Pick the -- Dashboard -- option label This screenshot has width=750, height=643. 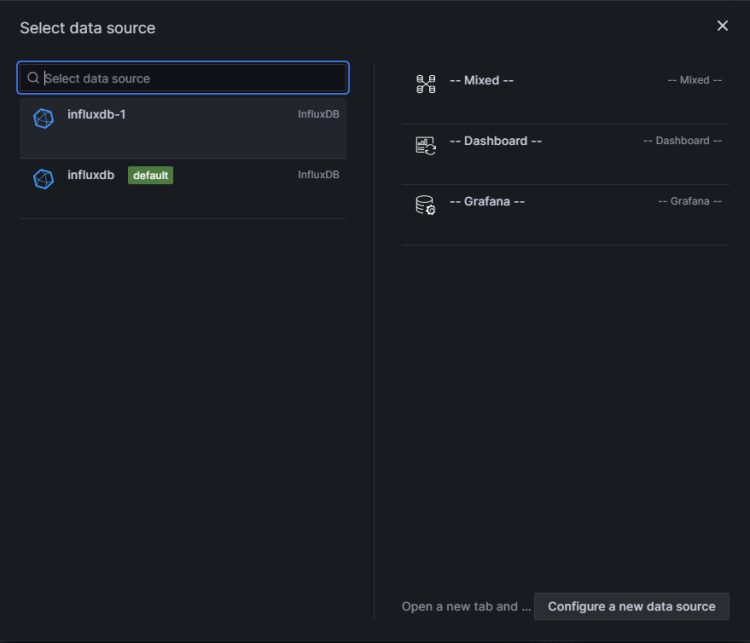click(496, 141)
